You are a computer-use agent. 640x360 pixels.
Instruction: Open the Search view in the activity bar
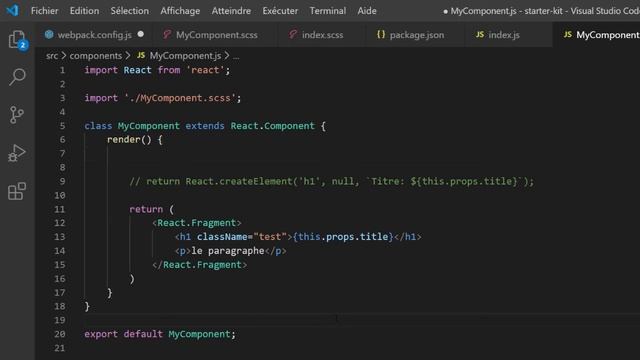pyautogui.click(x=17, y=77)
